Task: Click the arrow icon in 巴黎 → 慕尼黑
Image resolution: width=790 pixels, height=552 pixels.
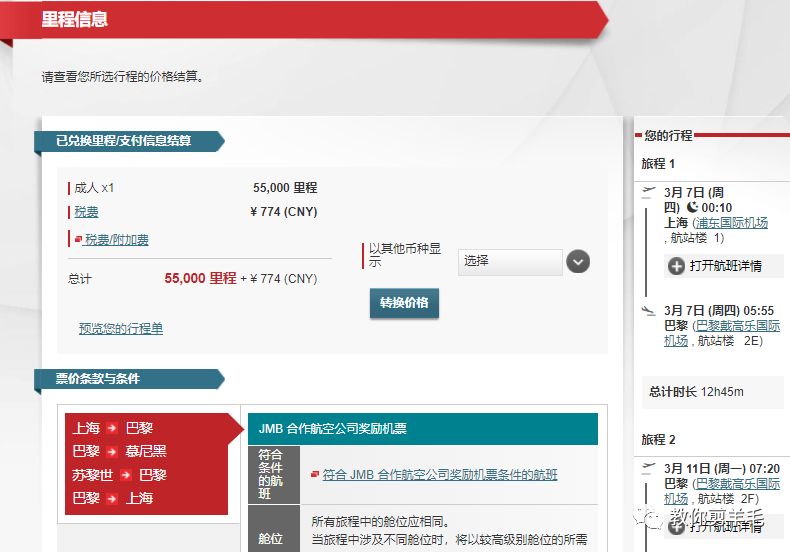Action: (x=112, y=452)
